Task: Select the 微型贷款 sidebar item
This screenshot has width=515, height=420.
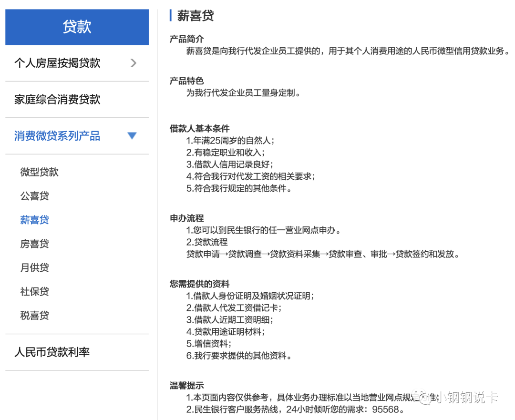Action: 39,172
